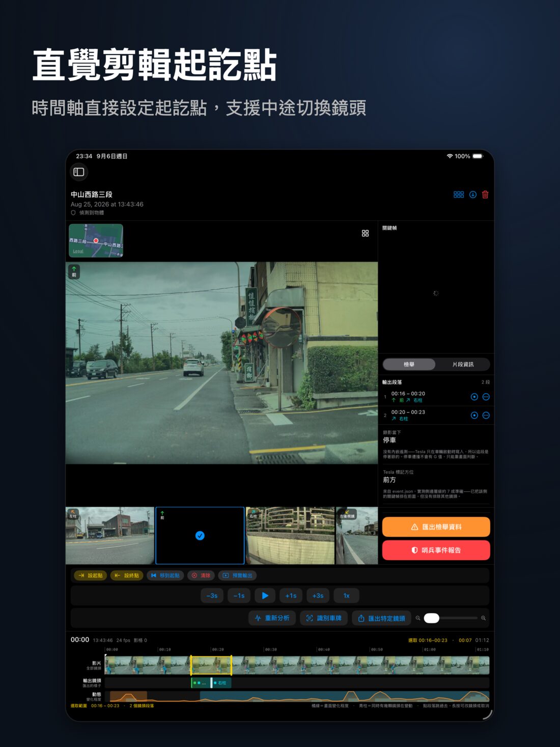
Task: Click the 中山西路三段 clip title
Action: (92, 195)
